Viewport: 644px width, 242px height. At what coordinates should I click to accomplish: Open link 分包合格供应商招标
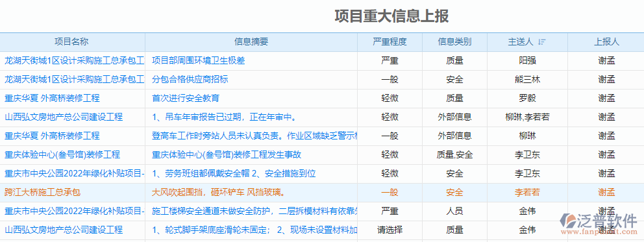(x=190, y=80)
